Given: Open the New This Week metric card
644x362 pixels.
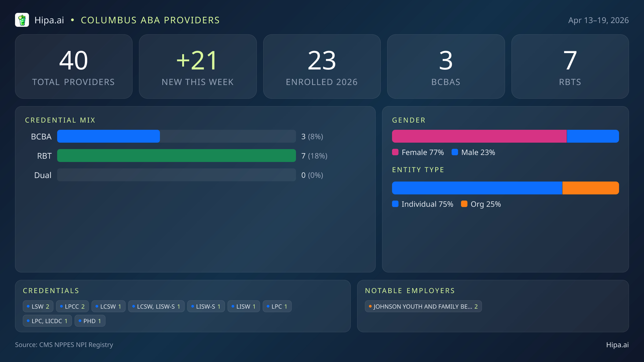Looking at the screenshot, I should click(198, 66).
